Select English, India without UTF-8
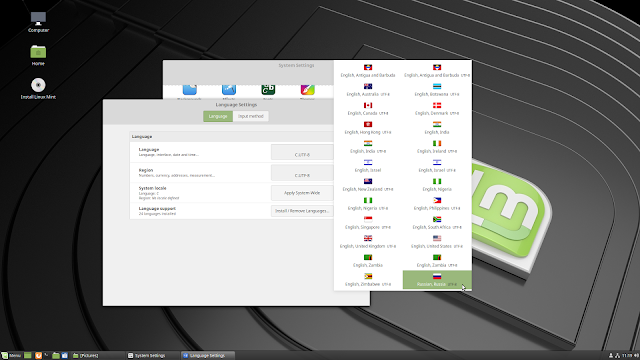Viewport: 640px width, 360px height. coord(437,128)
